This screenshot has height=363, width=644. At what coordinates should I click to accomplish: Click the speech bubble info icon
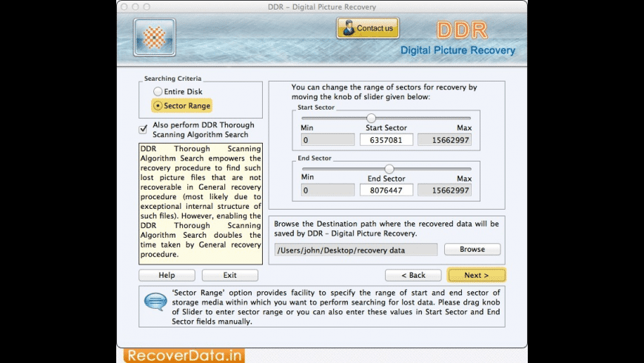[155, 302]
